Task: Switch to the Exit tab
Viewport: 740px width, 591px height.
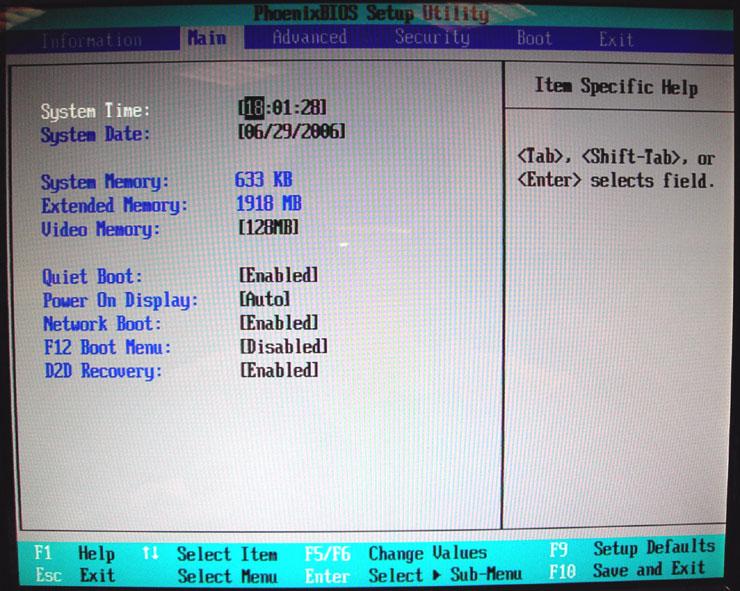Action: click(x=616, y=40)
